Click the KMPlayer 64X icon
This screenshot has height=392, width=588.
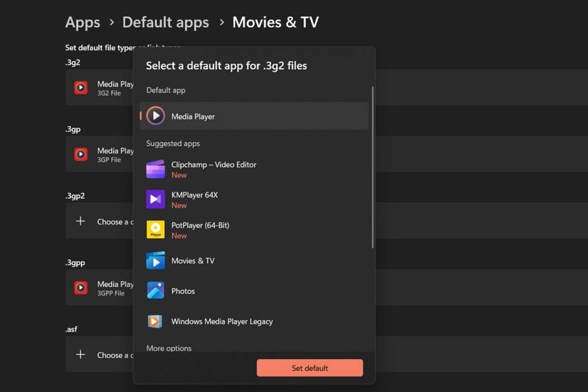pos(156,199)
